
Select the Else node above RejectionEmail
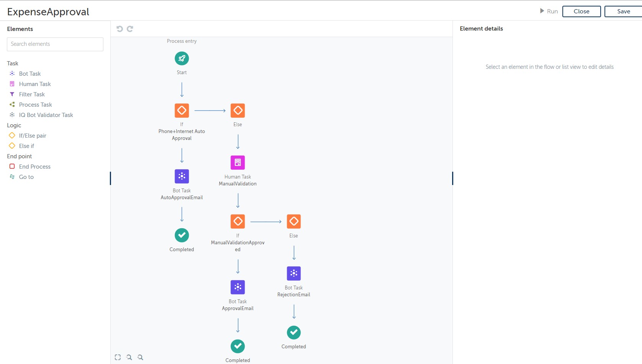(x=294, y=221)
